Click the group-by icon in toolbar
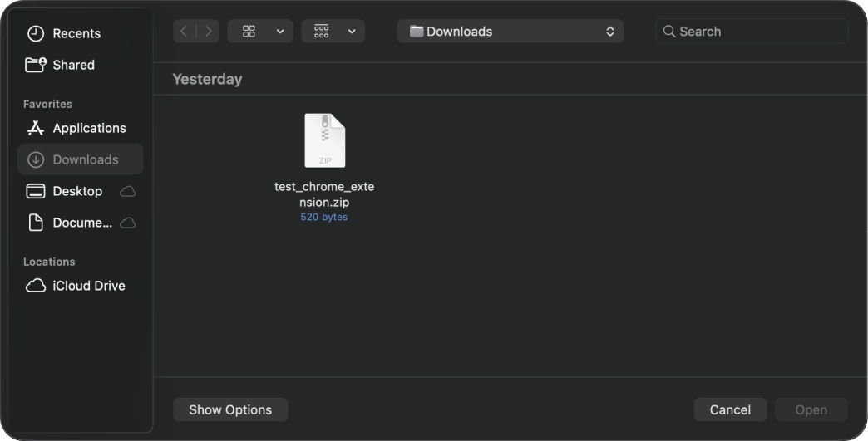Screen dimensions: 868x441 point(322,32)
